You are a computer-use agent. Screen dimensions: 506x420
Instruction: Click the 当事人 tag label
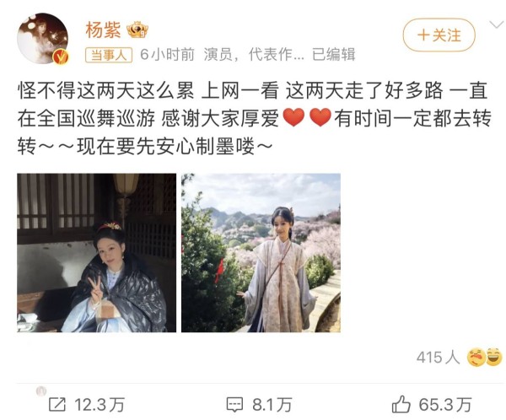point(109,55)
